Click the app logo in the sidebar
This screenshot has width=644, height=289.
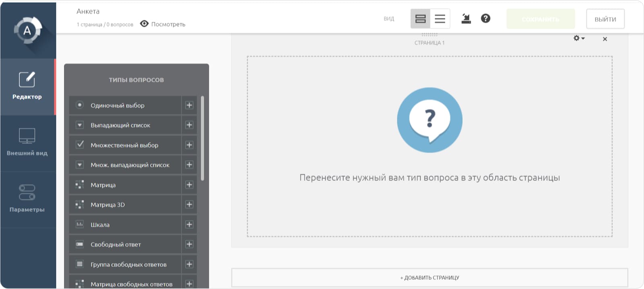click(28, 30)
